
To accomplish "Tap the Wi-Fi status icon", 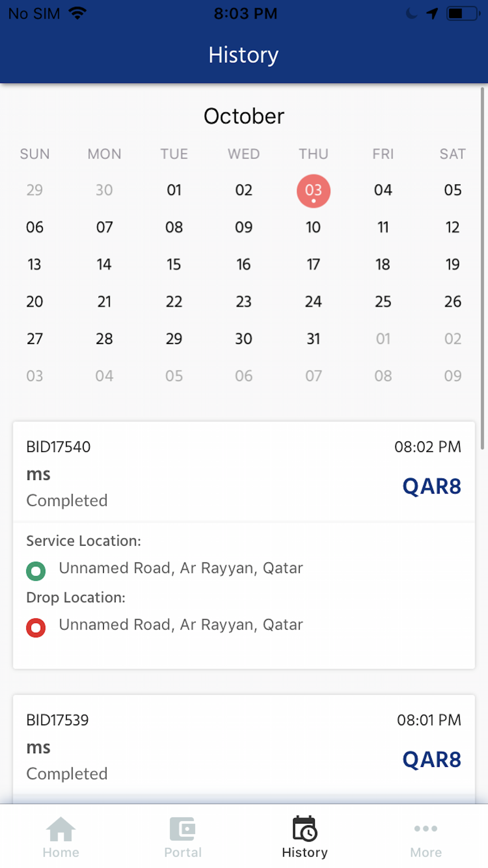I will click(x=78, y=13).
